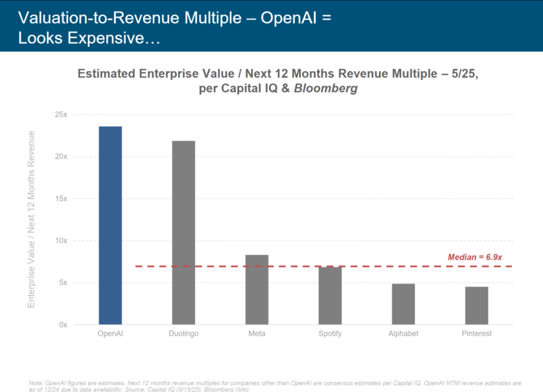Viewport: 543px width, 392px height.
Task: Click the '15x' y-axis tick
Action: point(61,199)
